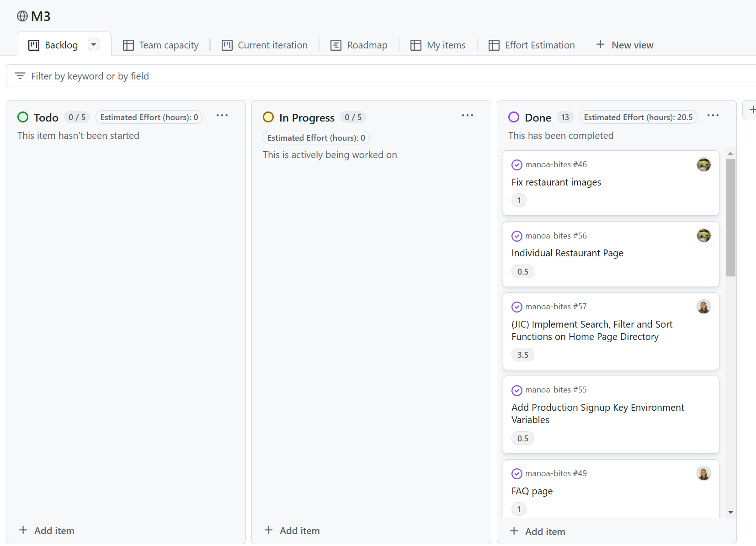Click closed-issue icon on manoa-bites #46

[517, 164]
